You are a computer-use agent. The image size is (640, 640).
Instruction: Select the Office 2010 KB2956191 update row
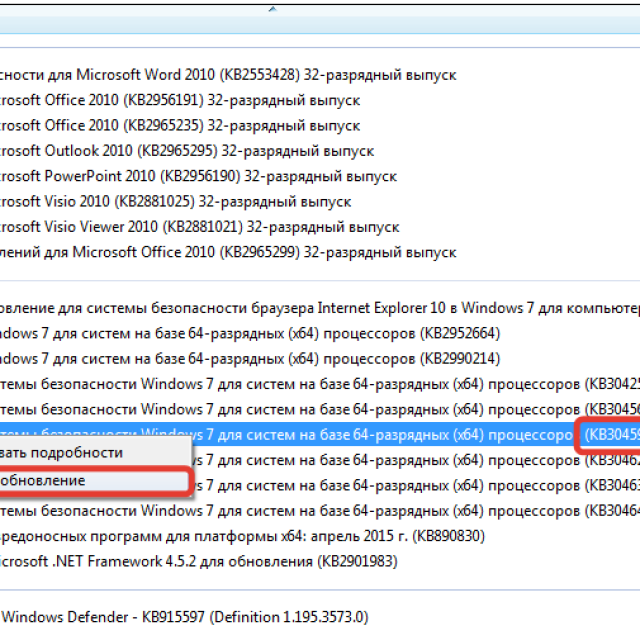(x=180, y=100)
